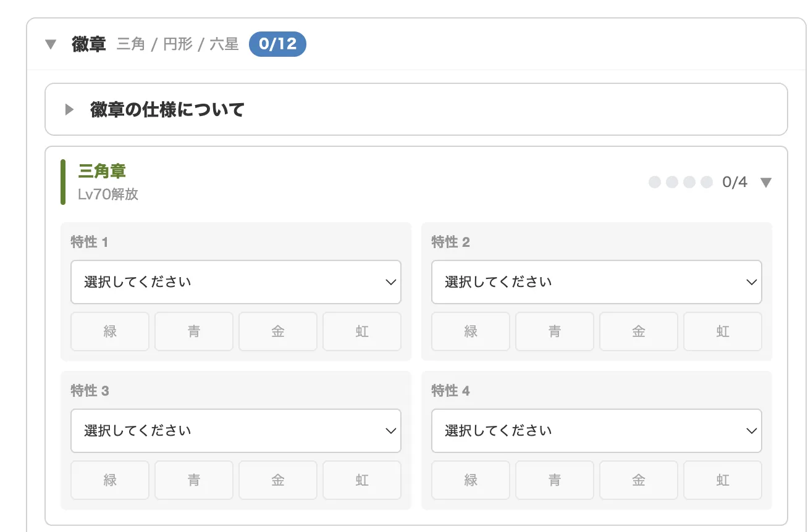Collapse the 三角章 panel arrow
This screenshot has width=808, height=532.
pyautogui.click(x=766, y=182)
